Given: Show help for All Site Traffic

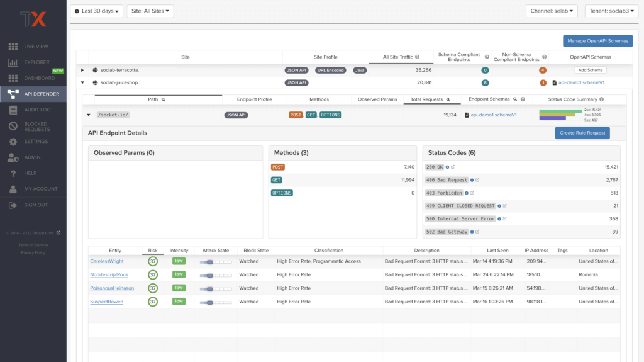Looking at the screenshot, I should (418, 57).
